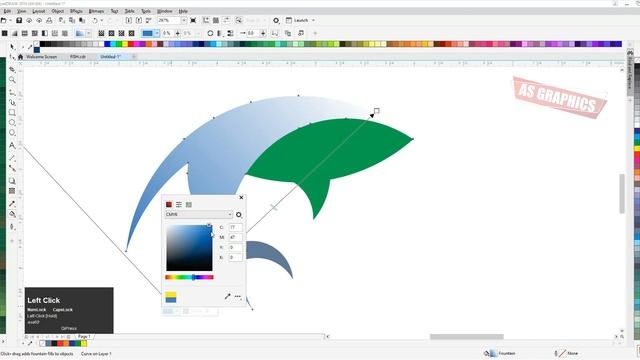
Task: Adjust the hue slider in popup
Action: point(189,277)
